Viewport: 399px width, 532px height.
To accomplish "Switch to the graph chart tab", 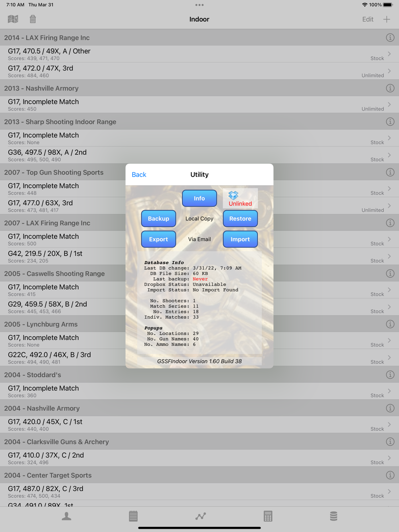I will point(201,516).
